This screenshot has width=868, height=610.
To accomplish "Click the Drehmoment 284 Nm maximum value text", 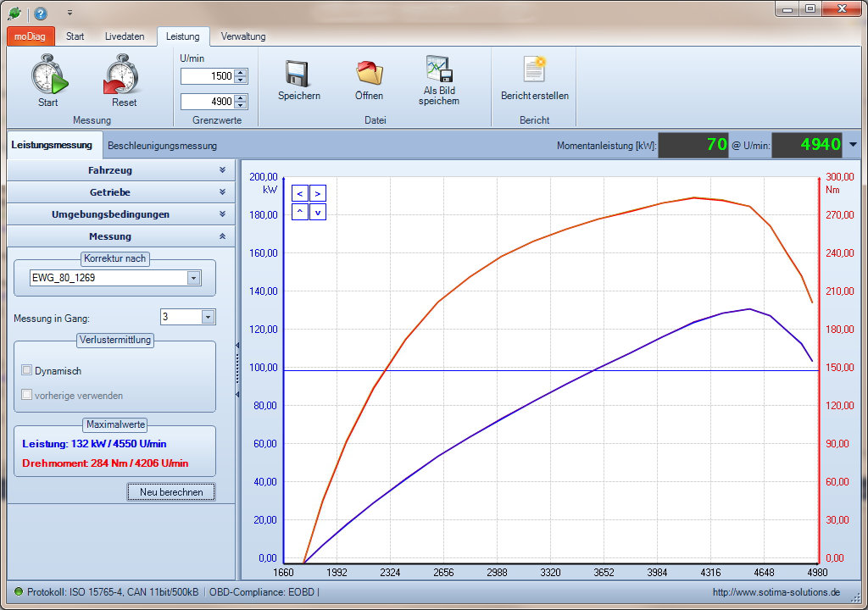I will pos(105,463).
